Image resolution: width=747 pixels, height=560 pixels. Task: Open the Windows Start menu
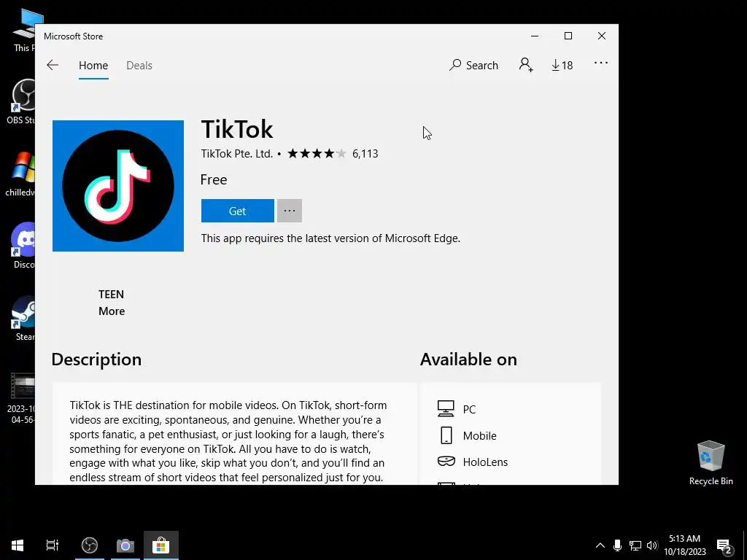(x=18, y=545)
